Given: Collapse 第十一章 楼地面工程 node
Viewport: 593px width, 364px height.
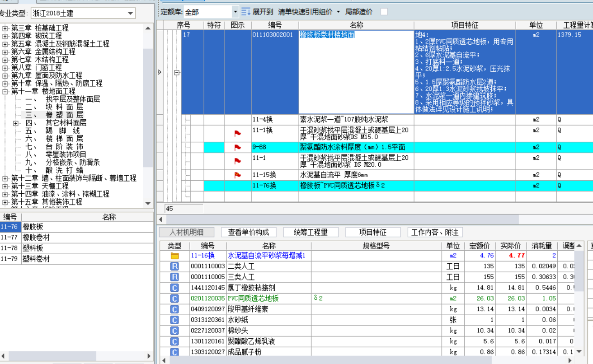Looking at the screenshot, I should (x=5, y=91).
